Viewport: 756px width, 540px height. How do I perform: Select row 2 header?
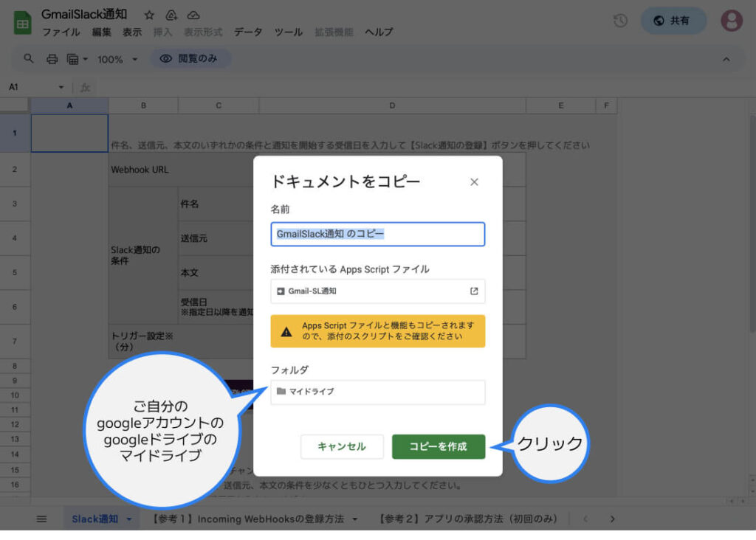point(15,170)
